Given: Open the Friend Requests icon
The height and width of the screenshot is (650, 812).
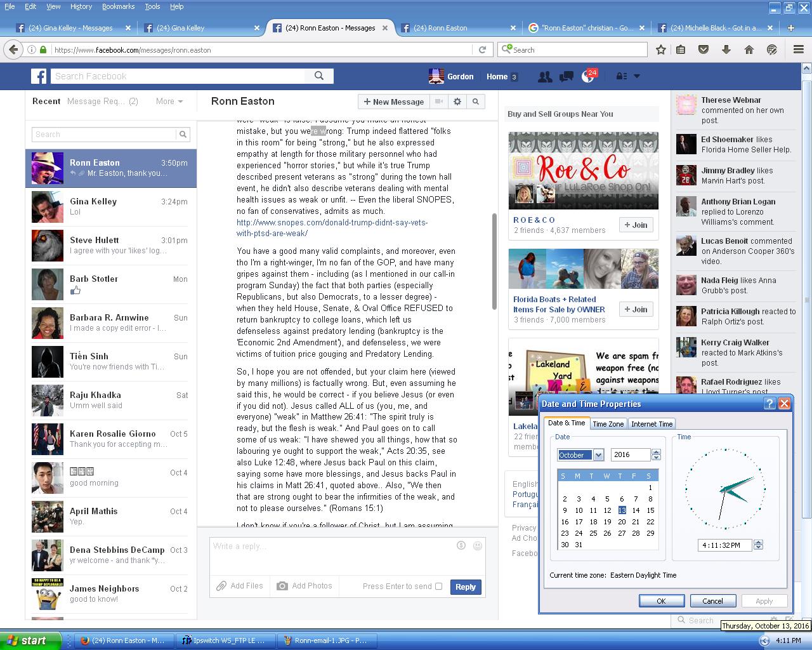Looking at the screenshot, I should (544, 76).
